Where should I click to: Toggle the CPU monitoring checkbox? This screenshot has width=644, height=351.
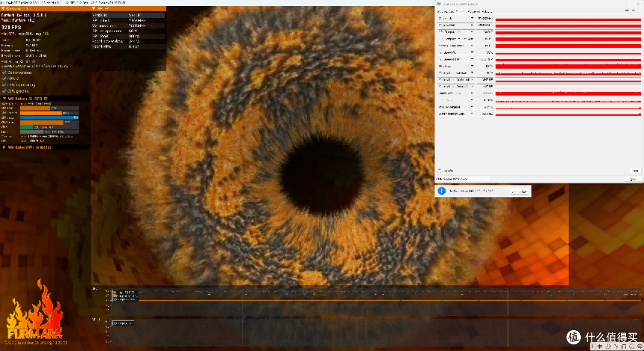(x=4, y=85)
